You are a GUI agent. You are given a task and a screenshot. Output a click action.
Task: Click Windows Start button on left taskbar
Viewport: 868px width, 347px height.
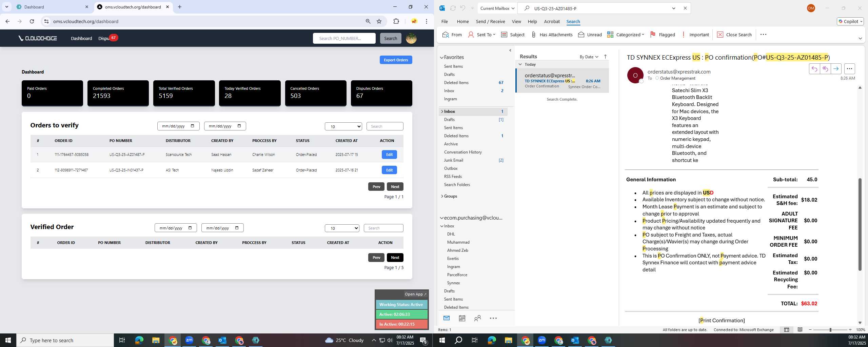point(8,340)
